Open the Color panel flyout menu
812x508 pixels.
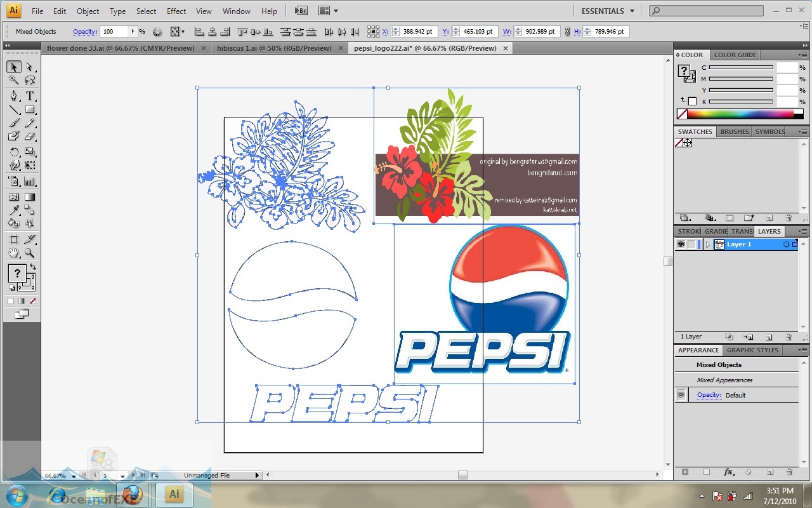[803, 55]
